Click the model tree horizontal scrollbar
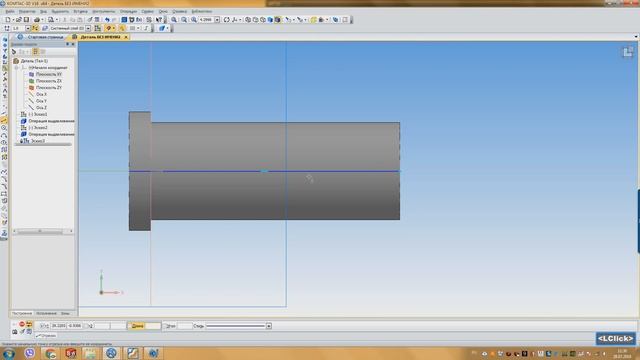Viewport: 640px width, 360px height. point(42,231)
